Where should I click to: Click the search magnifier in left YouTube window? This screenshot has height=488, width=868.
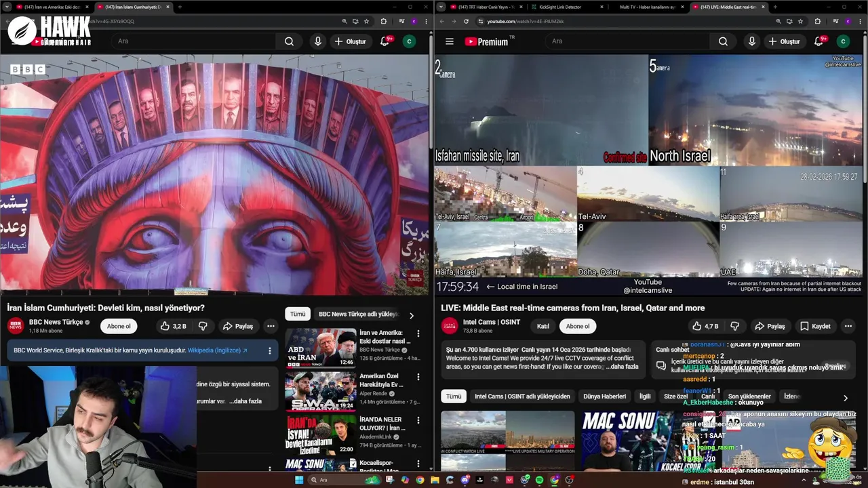click(x=289, y=41)
